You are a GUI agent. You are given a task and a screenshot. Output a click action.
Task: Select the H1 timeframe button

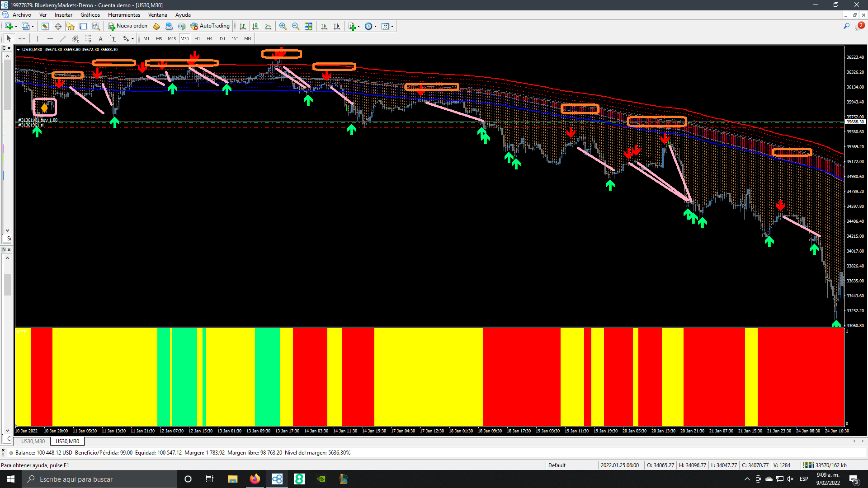tap(197, 39)
